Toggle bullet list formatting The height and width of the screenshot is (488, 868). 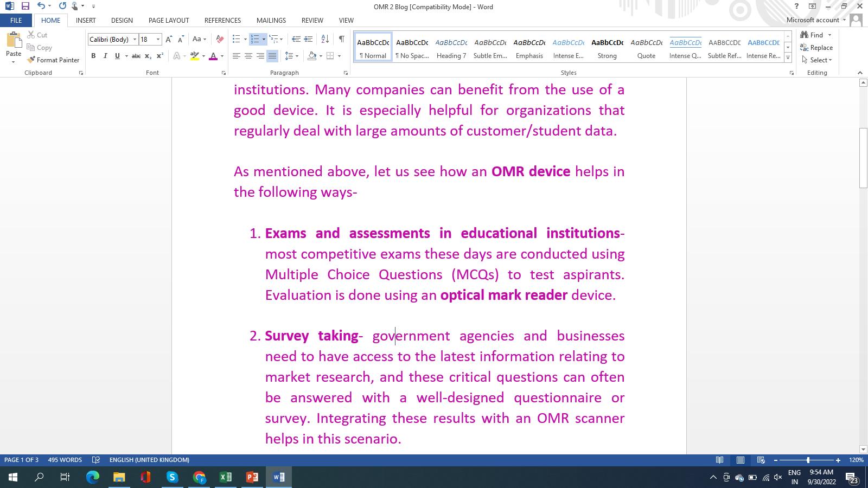point(236,39)
